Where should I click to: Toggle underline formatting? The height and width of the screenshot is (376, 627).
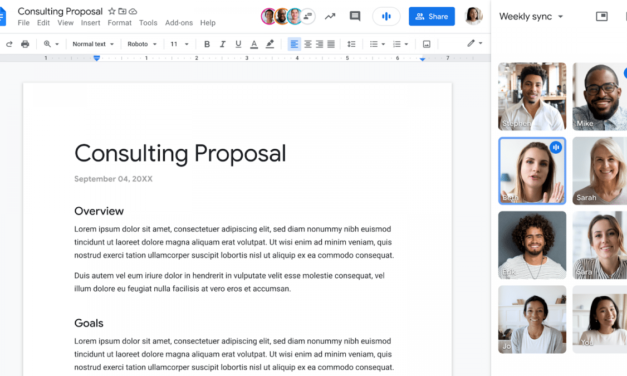238,44
